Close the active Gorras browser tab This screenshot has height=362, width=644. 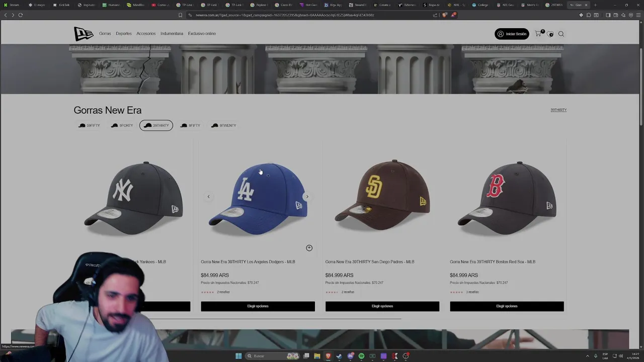coord(586,5)
